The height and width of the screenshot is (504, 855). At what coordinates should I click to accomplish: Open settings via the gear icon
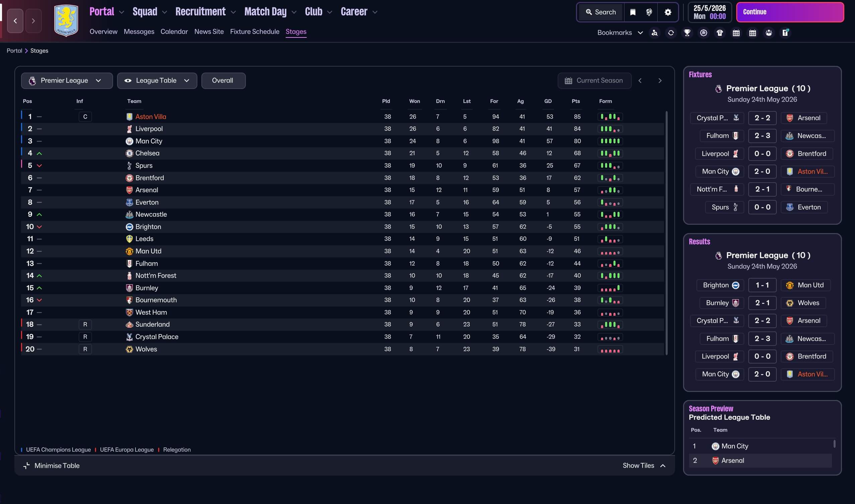click(668, 12)
